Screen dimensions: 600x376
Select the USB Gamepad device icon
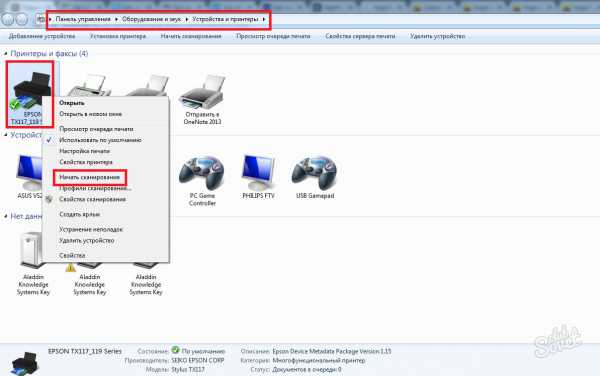[x=315, y=177]
